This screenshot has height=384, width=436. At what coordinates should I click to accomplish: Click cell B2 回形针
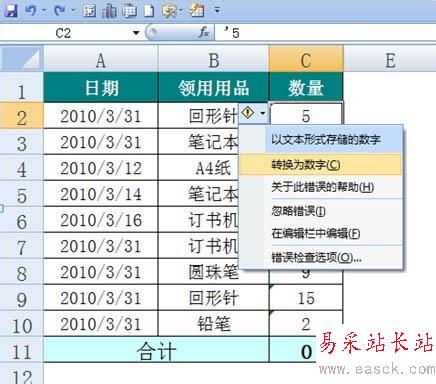point(198,116)
